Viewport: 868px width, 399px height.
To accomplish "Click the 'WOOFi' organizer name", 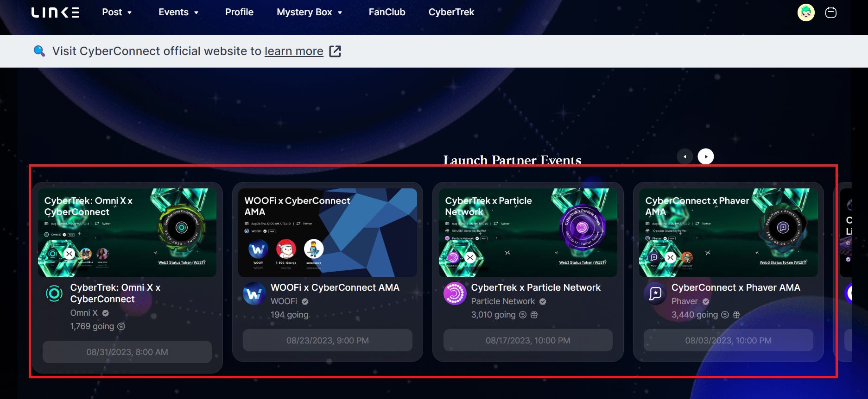I will click(x=284, y=301).
